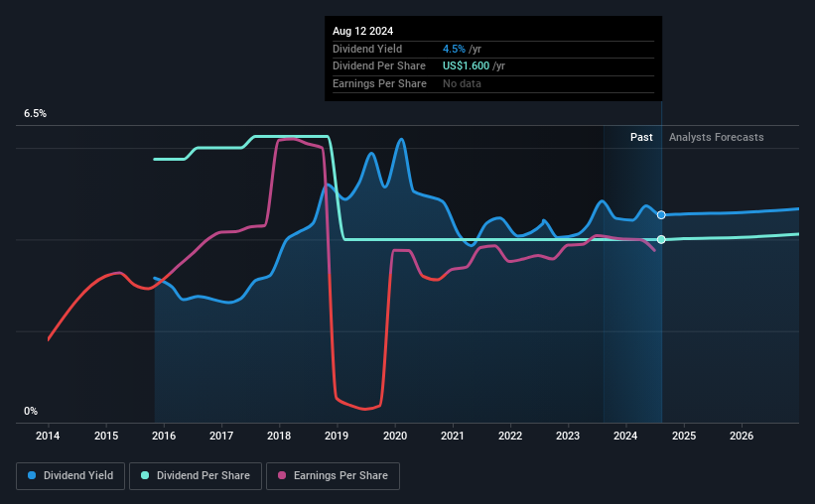Click the 2019 x-axis year label
The height and width of the screenshot is (504, 815).
[337, 436]
